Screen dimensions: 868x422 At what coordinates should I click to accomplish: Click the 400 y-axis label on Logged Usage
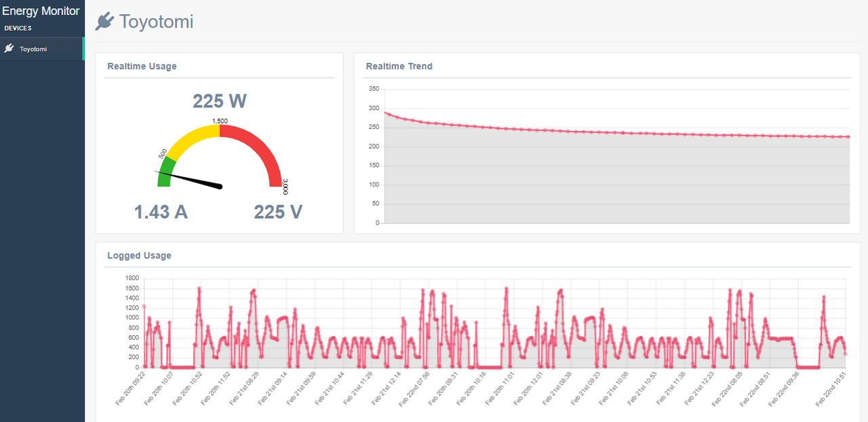[x=134, y=347]
